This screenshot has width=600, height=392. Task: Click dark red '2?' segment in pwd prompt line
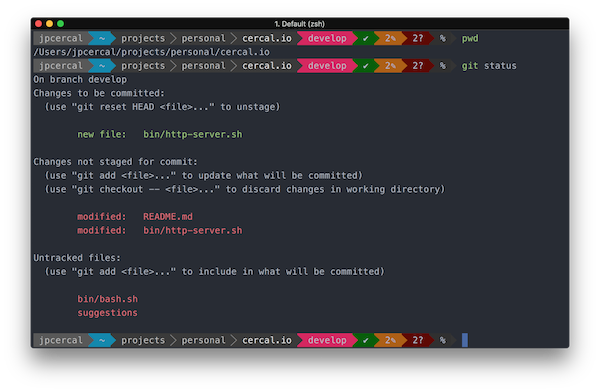point(418,38)
